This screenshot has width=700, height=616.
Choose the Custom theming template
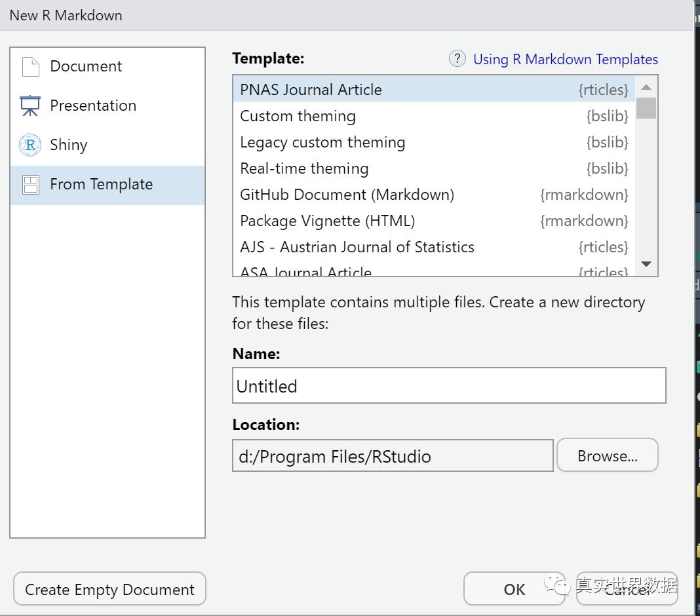(x=298, y=116)
